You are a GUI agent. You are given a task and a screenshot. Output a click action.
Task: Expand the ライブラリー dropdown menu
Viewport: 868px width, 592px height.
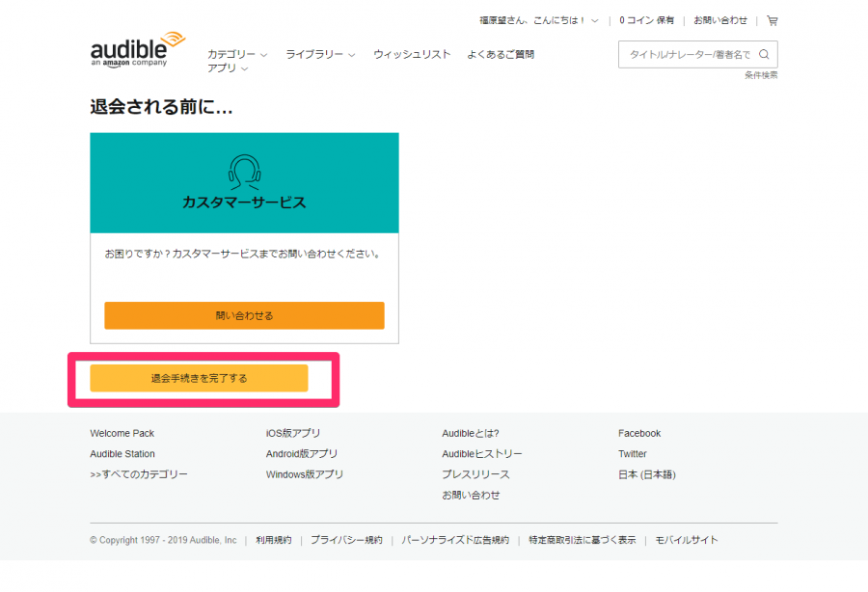point(320,54)
